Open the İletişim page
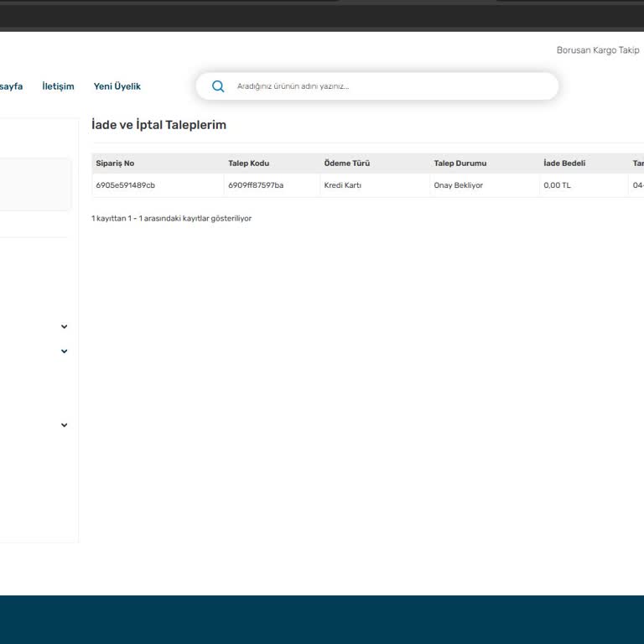The height and width of the screenshot is (644, 644). point(58,86)
